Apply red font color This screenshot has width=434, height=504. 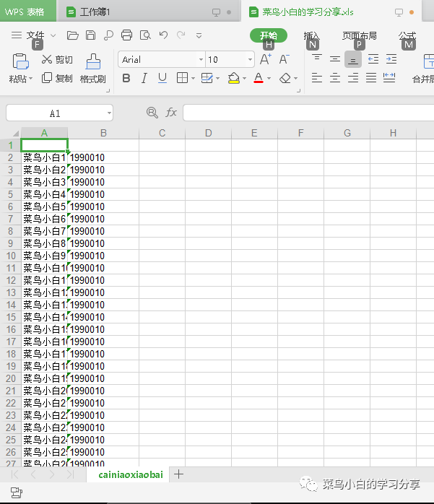(x=259, y=78)
